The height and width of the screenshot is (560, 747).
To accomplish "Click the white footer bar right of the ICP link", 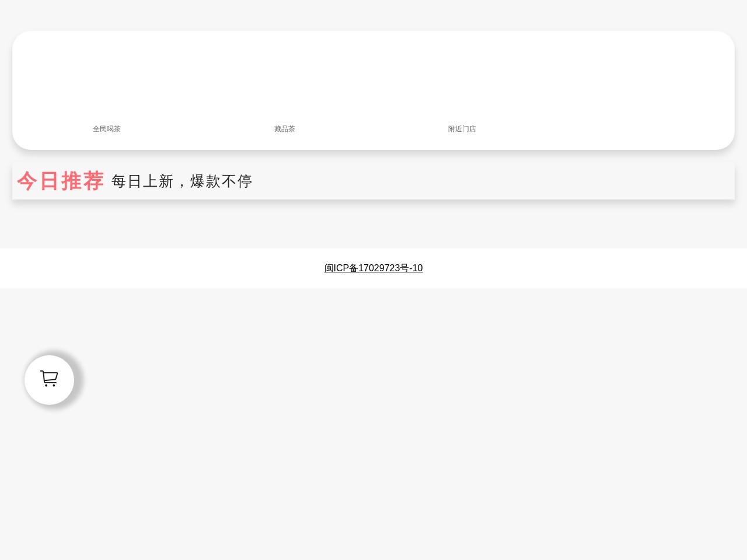I will click(584, 268).
